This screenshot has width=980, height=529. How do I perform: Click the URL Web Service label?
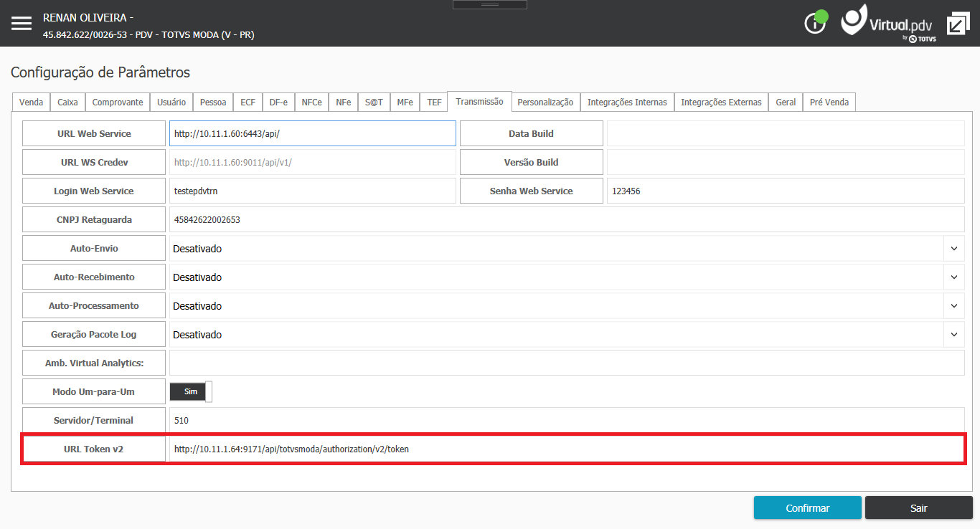tap(94, 133)
